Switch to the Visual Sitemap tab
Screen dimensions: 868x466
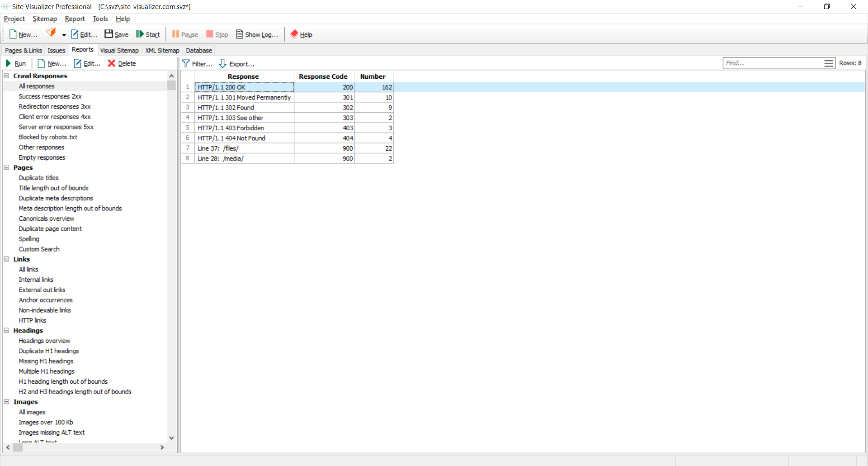[119, 50]
